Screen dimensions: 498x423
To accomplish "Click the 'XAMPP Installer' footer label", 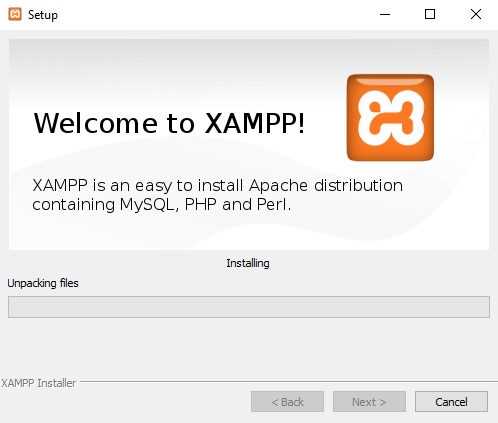I will click(39, 383).
